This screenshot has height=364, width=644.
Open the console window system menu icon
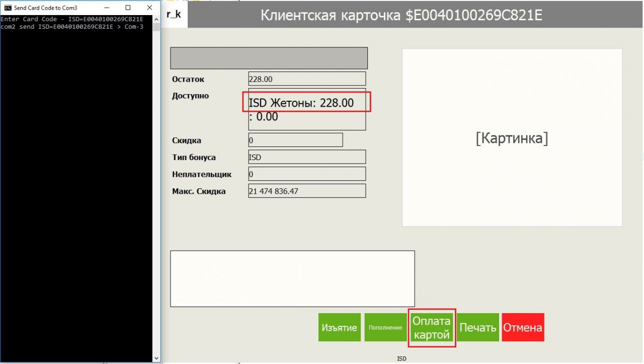click(8, 8)
